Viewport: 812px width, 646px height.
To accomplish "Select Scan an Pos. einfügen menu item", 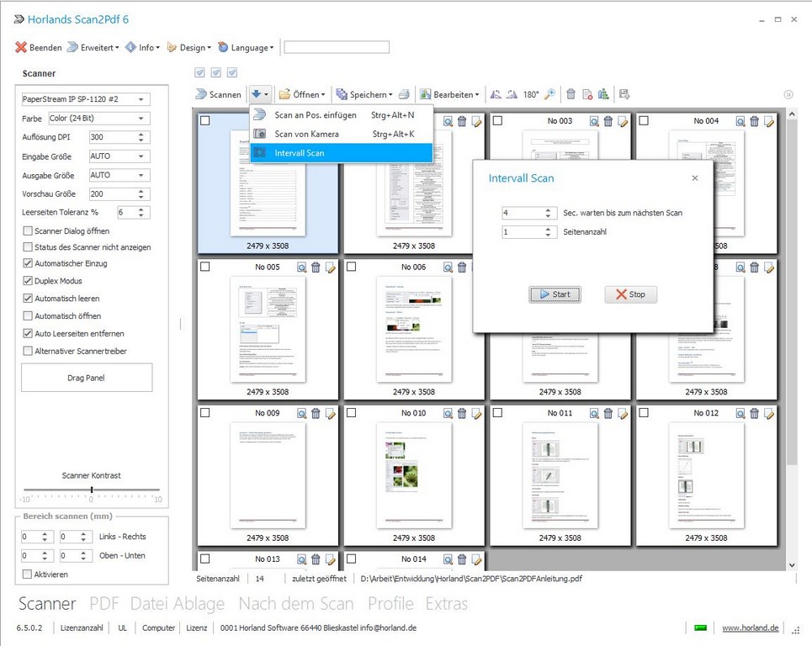I will 342,115.
